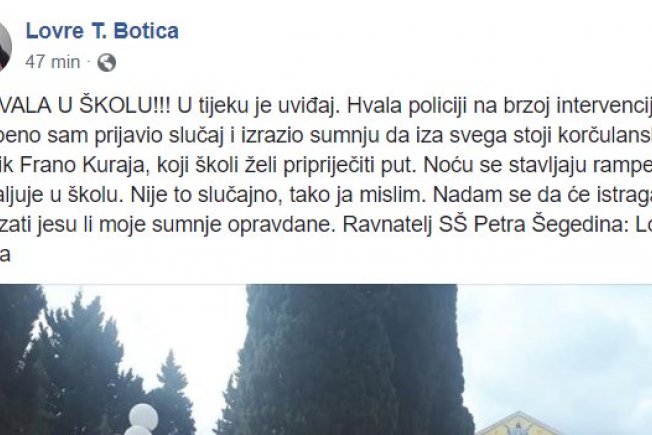Screen dimensions: 652x435
Task: Open the attached photo of cypress trees
Action: 326,360
